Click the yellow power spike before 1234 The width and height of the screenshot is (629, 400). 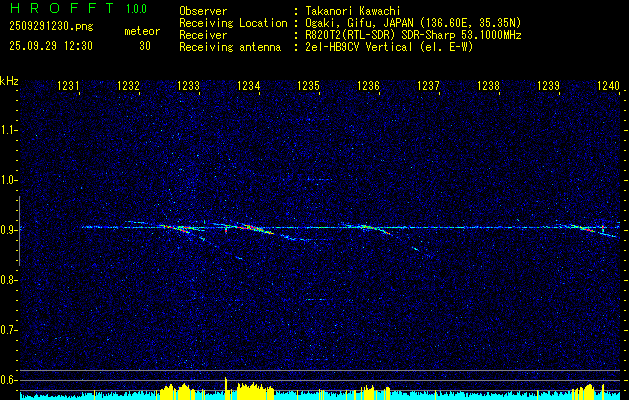[226, 388]
